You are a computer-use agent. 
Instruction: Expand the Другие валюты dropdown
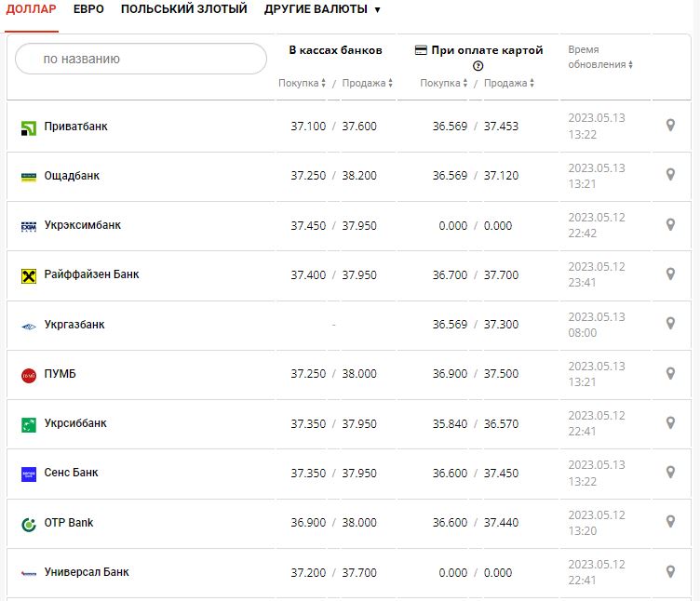tap(322, 9)
